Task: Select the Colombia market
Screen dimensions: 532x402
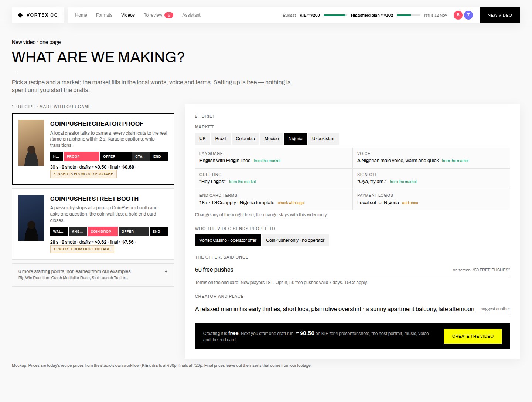Action: (x=245, y=139)
